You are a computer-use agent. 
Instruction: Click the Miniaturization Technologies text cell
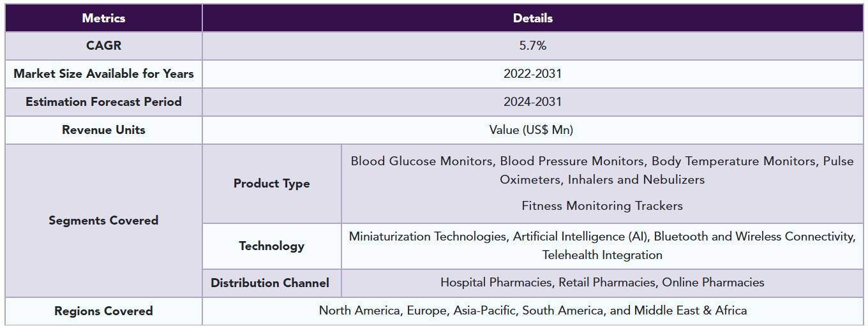602,246
